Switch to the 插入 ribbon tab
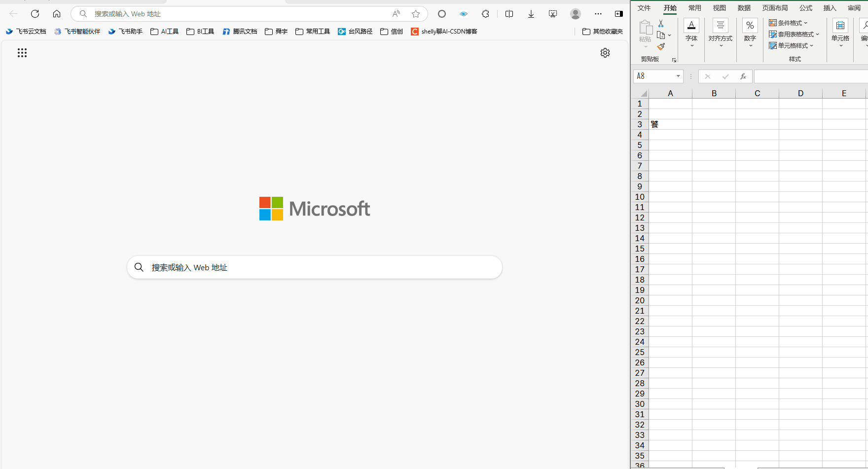Image resolution: width=868 pixels, height=469 pixels. (830, 8)
